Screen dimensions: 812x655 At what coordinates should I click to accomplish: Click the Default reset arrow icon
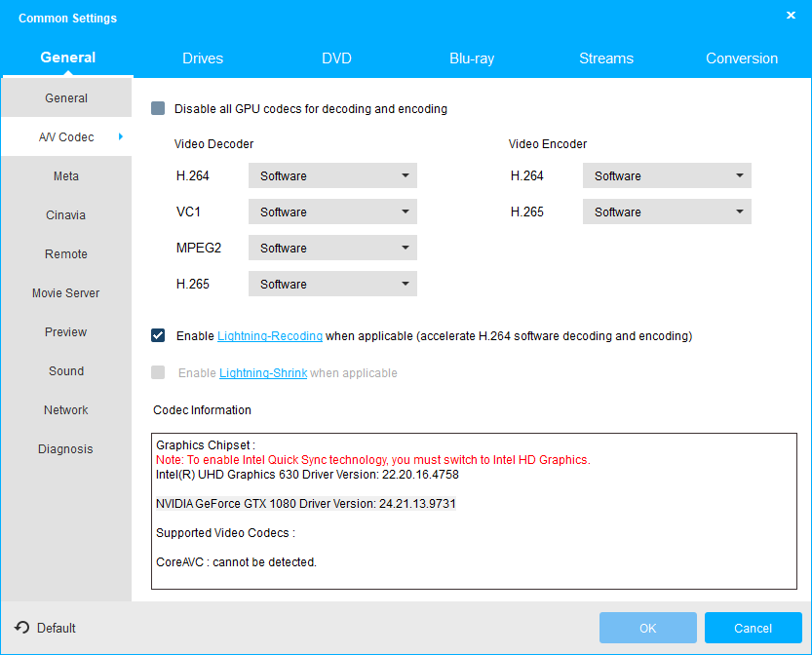pyautogui.click(x=21, y=628)
